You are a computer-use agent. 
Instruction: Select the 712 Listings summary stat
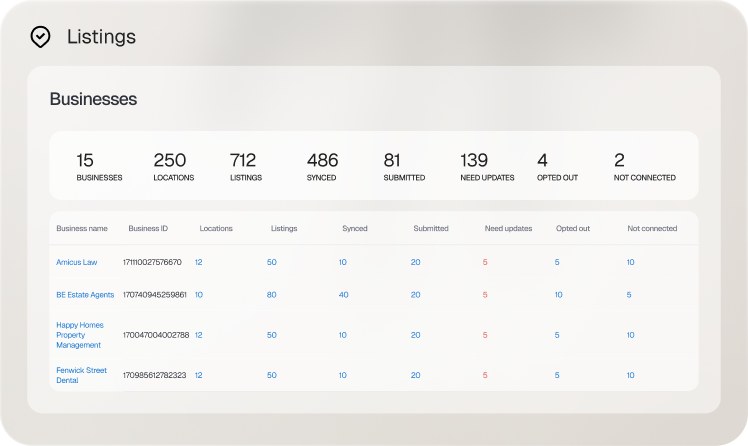(246, 166)
